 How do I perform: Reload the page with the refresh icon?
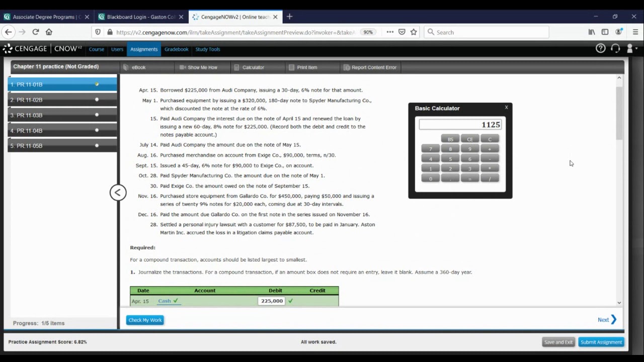coord(36,32)
